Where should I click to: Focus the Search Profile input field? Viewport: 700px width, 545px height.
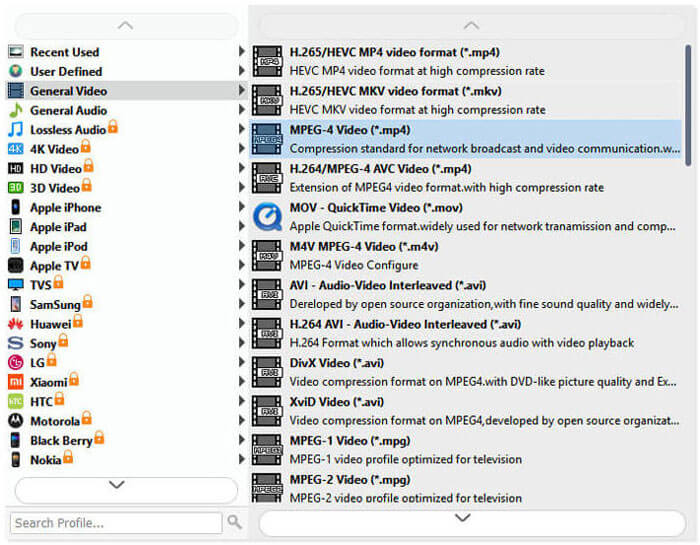pyautogui.click(x=116, y=523)
